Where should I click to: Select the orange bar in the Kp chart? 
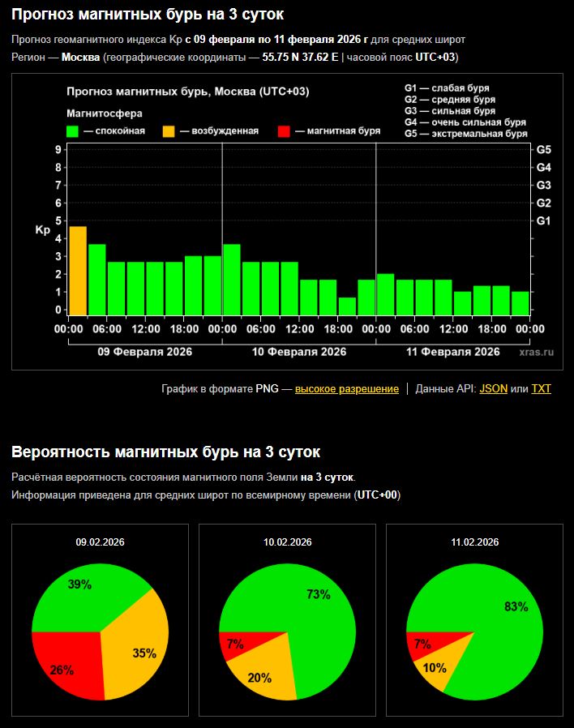click(x=78, y=271)
